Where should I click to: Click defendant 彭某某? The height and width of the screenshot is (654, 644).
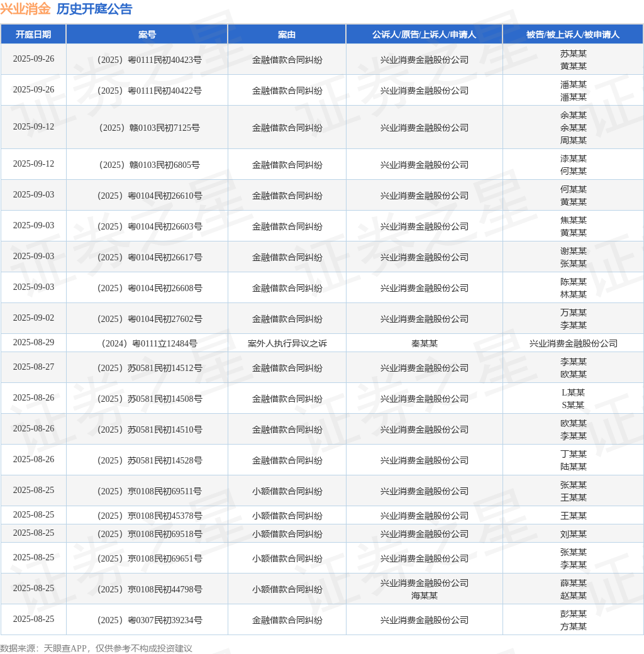[573, 614]
